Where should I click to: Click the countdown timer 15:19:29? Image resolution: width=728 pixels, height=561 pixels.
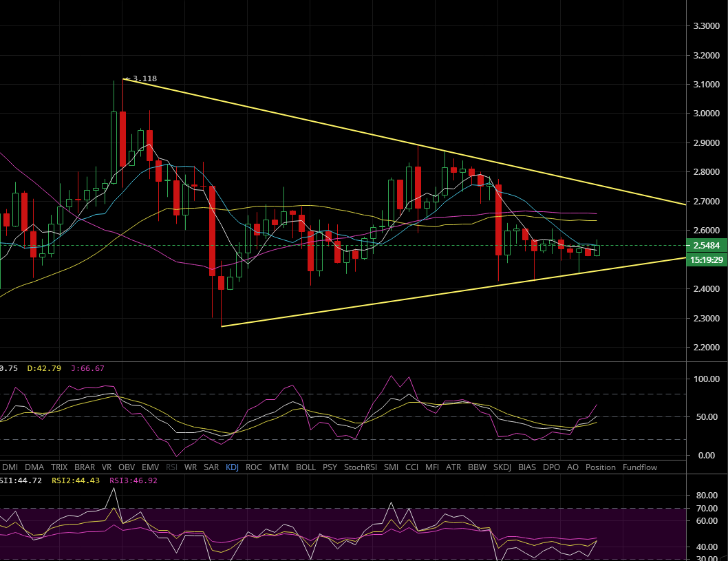[x=707, y=260]
